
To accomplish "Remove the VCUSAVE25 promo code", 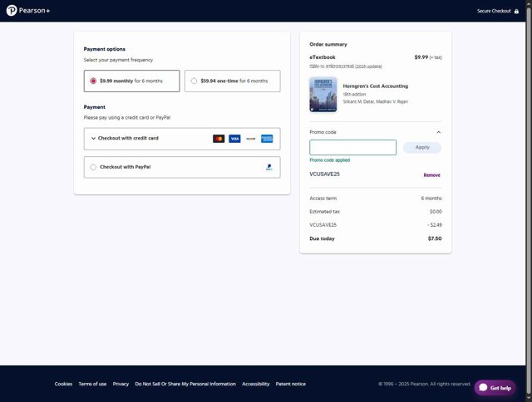I will coord(431,175).
